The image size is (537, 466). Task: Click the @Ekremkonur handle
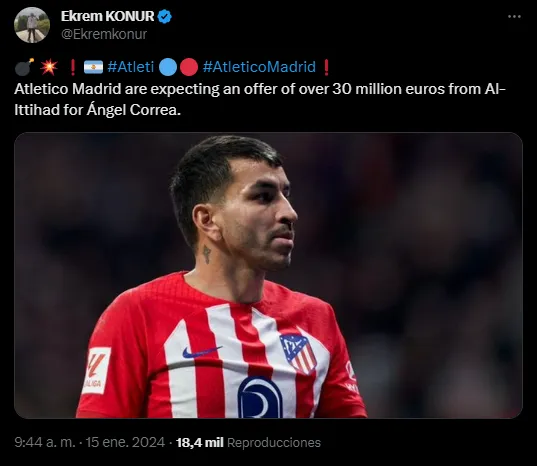(104, 34)
